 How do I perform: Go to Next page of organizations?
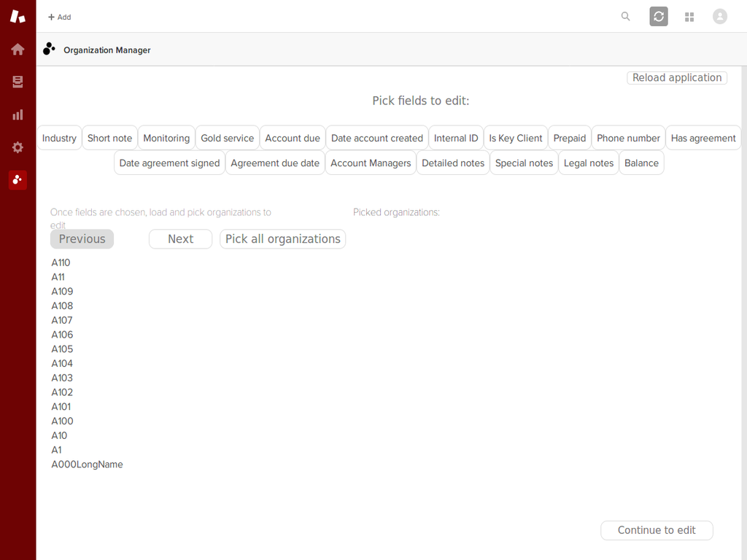point(180,239)
